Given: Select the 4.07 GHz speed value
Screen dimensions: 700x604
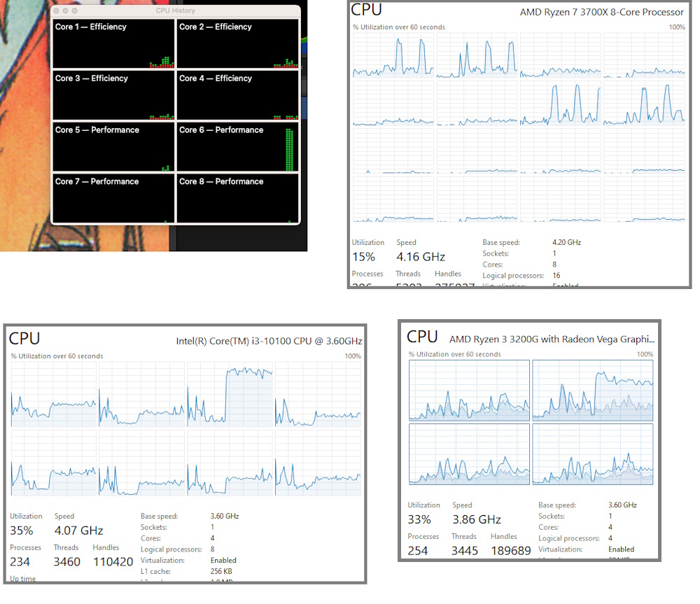Looking at the screenshot, I should pyautogui.click(x=78, y=531).
